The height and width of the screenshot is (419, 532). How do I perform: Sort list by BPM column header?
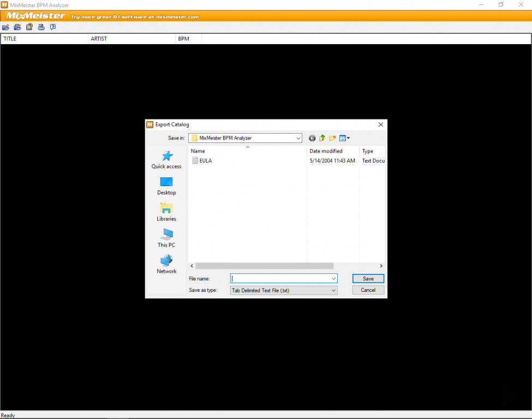point(188,39)
